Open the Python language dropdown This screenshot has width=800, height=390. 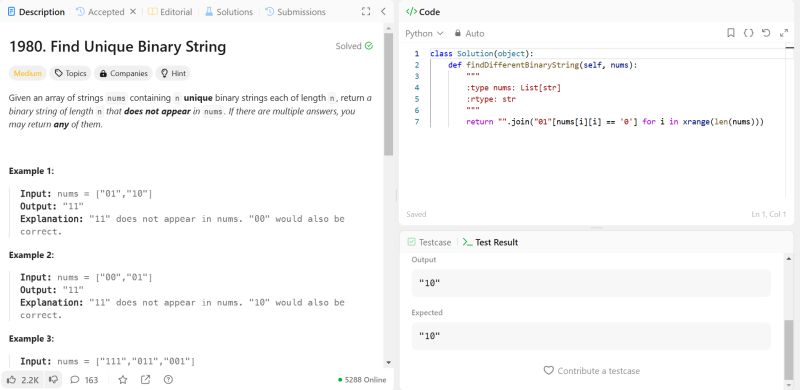[424, 34]
